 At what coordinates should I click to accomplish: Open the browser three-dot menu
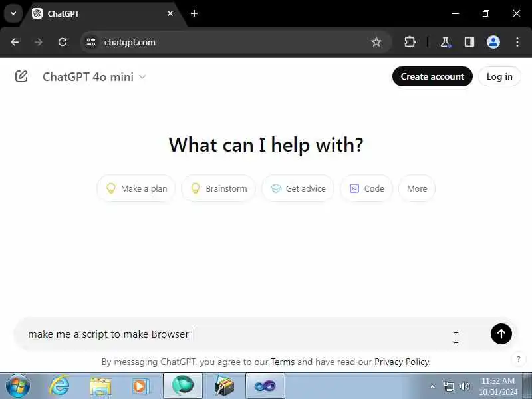[x=517, y=42]
